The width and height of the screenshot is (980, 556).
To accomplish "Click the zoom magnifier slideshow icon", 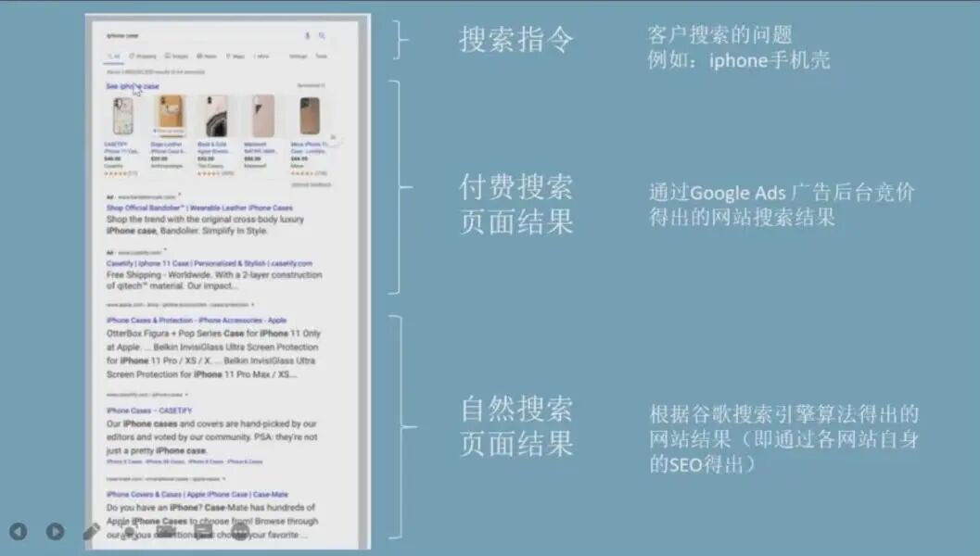I will (x=130, y=531).
